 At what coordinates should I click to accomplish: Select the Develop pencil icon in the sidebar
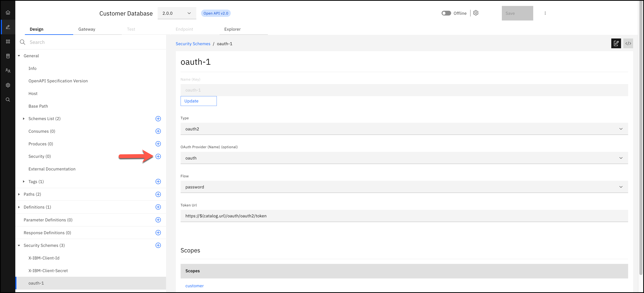pyautogui.click(x=8, y=27)
